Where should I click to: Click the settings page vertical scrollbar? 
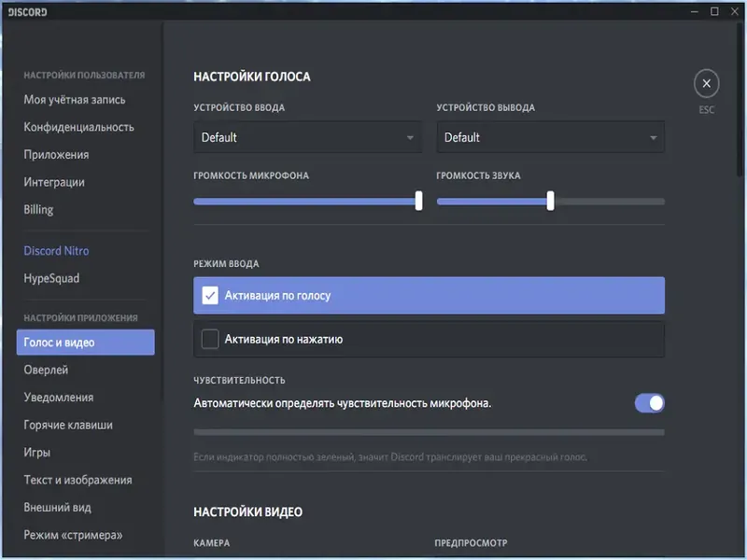739,100
